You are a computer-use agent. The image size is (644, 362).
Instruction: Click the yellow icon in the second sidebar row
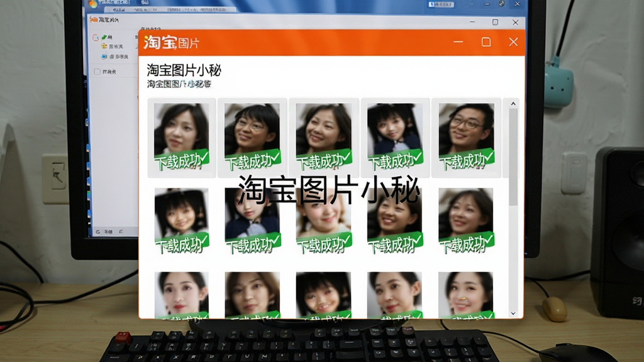click(x=104, y=47)
